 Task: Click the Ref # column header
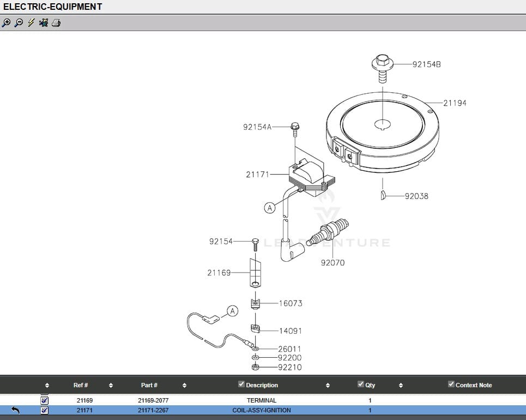(x=81, y=385)
